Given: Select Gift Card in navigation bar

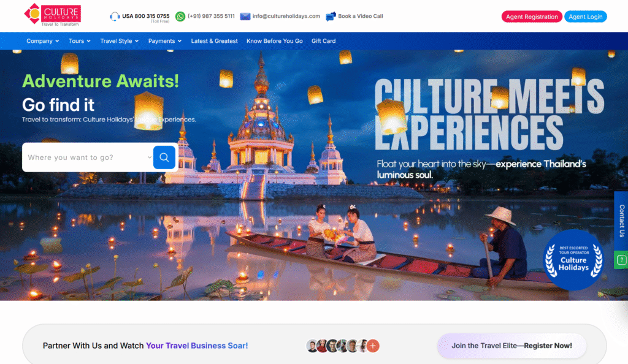Looking at the screenshot, I should pos(323,41).
